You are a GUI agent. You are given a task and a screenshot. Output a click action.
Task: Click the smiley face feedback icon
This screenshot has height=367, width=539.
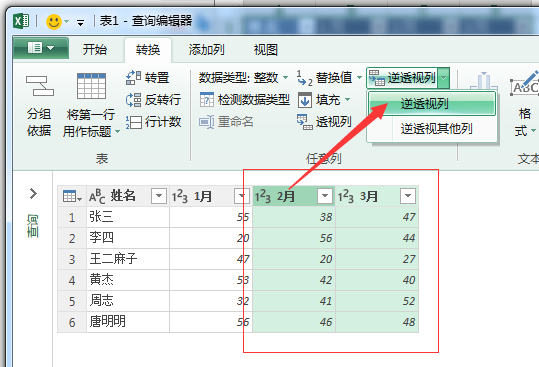point(54,22)
